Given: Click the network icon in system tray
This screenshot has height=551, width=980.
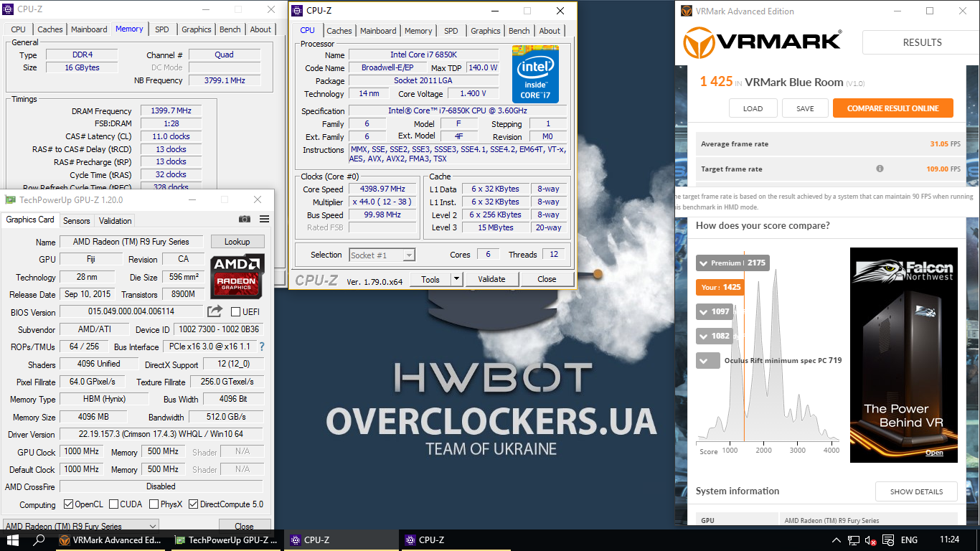Looking at the screenshot, I should [x=854, y=540].
